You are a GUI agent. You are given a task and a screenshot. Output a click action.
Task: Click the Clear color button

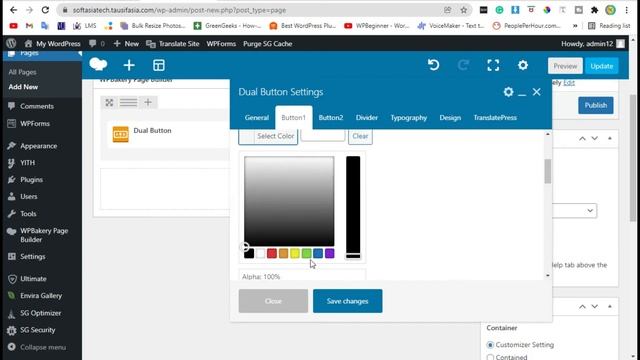tap(360, 136)
